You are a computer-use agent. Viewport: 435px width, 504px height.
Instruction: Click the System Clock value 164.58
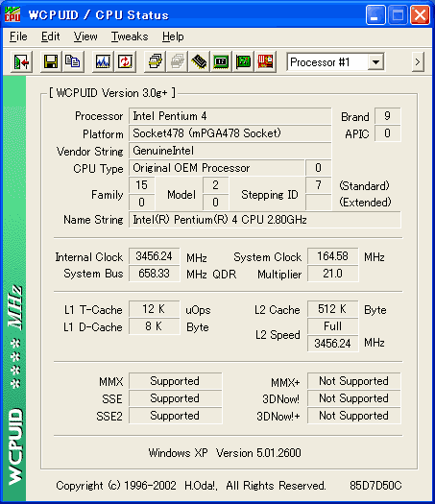tap(333, 256)
